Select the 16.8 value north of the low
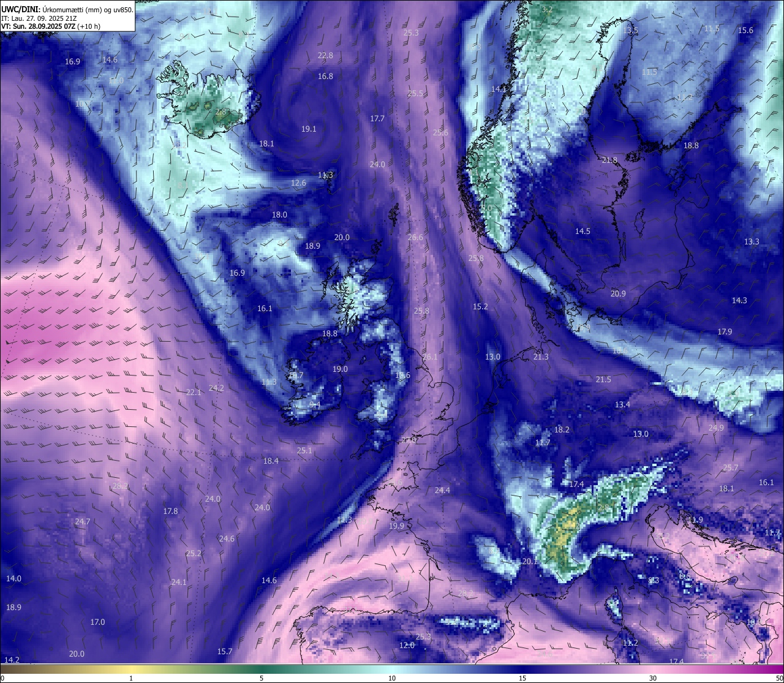The width and height of the screenshot is (784, 683). (x=325, y=76)
